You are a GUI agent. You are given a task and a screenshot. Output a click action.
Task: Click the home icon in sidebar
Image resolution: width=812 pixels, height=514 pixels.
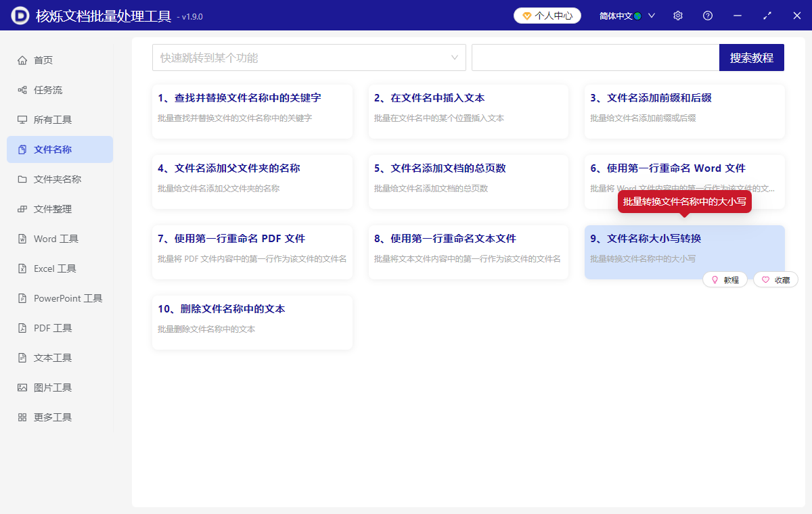pos(22,60)
